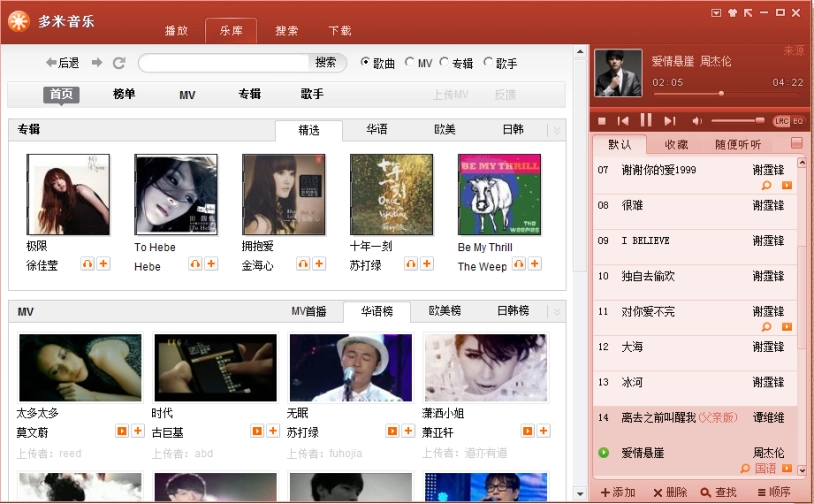Open the 随便听听 playlist tab

pyautogui.click(x=738, y=144)
